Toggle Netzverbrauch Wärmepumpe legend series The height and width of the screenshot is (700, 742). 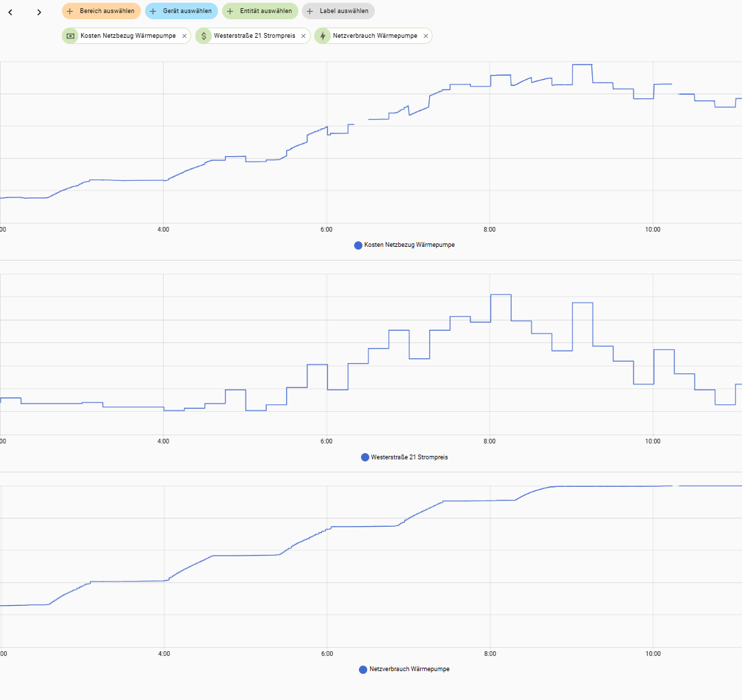tap(409, 669)
